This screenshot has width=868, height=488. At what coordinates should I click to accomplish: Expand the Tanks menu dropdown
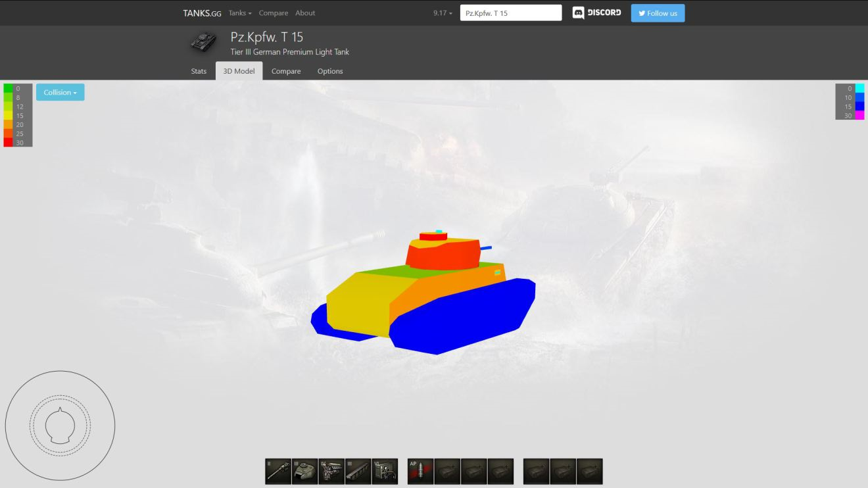pyautogui.click(x=240, y=13)
